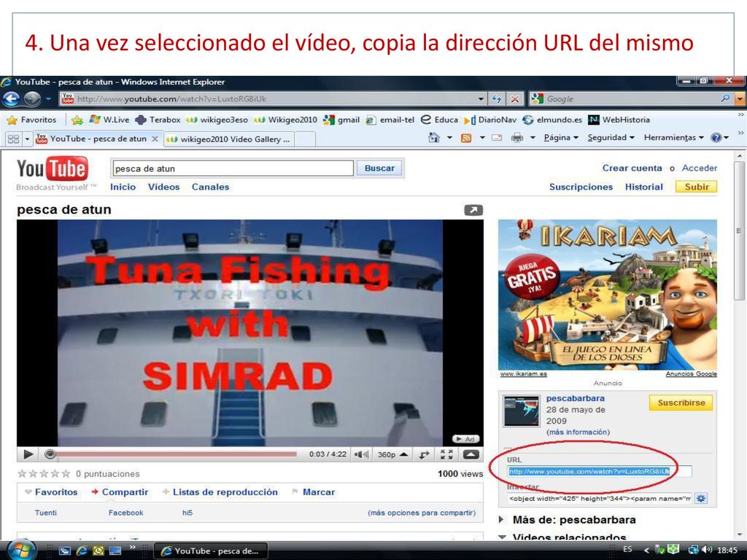Image resolution: width=747 pixels, height=560 pixels.
Task: Click the Internet Explorer back arrow button
Action: pos(12,98)
